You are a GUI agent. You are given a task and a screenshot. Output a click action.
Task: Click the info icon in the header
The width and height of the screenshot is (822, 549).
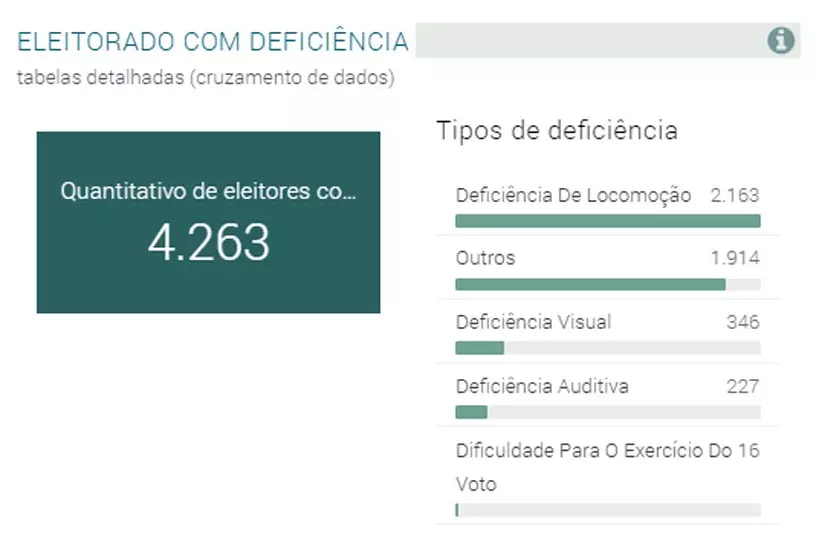point(781,41)
